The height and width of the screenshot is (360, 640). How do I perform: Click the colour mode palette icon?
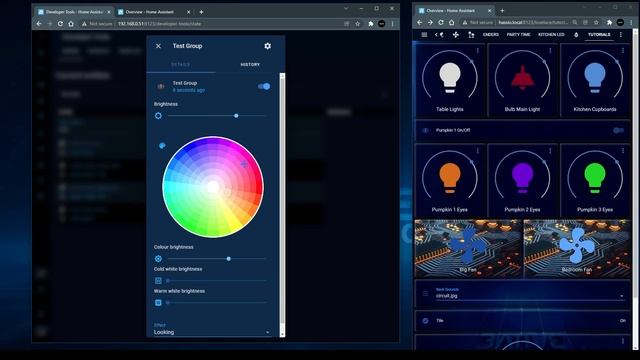point(162,145)
